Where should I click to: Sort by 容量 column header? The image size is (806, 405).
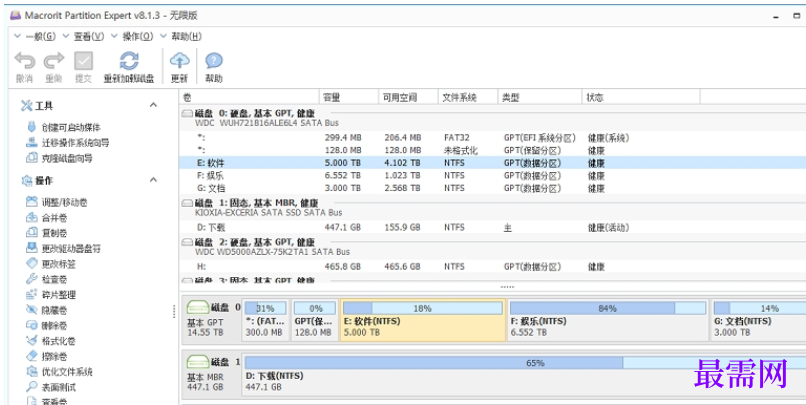[349, 97]
